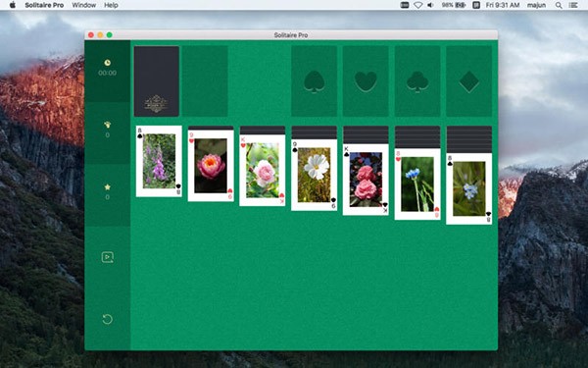The width and height of the screenshot is (588, 368).
Task: Select the diamond foundation slot
Action: pos(468,81)
